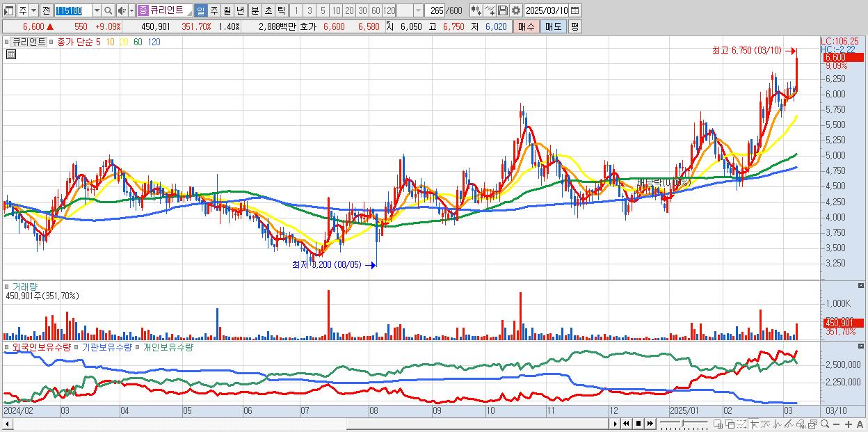Toggle interval button 20
868x432 pixels.
click(x=349, y=10)
